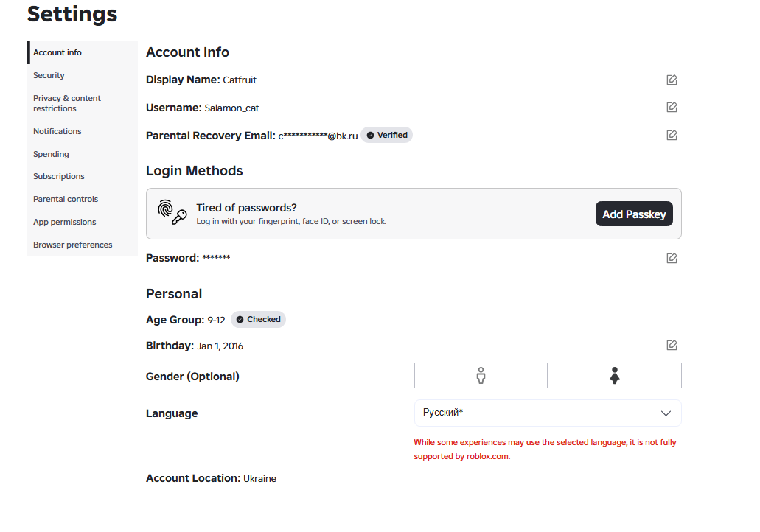
Task: Open the Language dropdown
Action: 547,413
